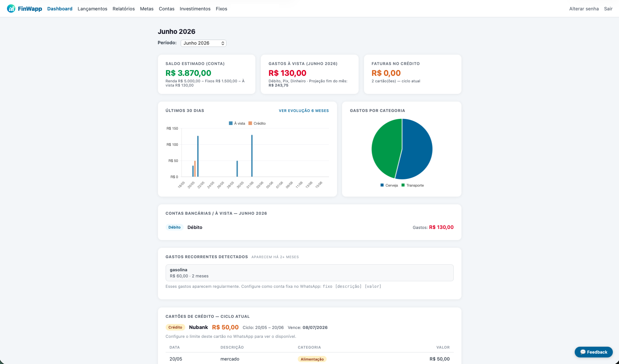619x364 pixels.
Task: Navigate to Contas
Action: click(x=166, y=9)
